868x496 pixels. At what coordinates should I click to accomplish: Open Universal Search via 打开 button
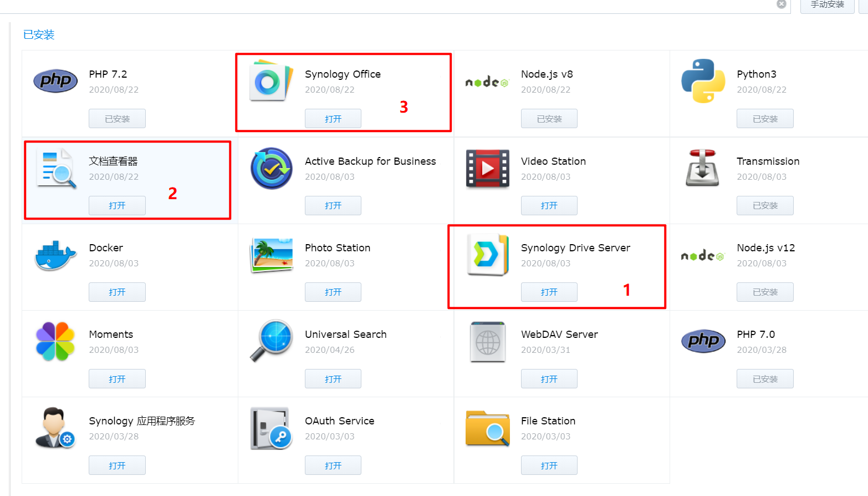pos(333,379)
